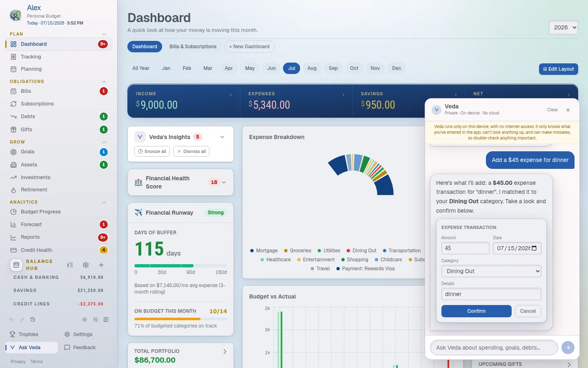This screenshot has height=368, width=588.
Task: Collapse the OBLIGATIONS sidebar section
Action: [104, 82]
